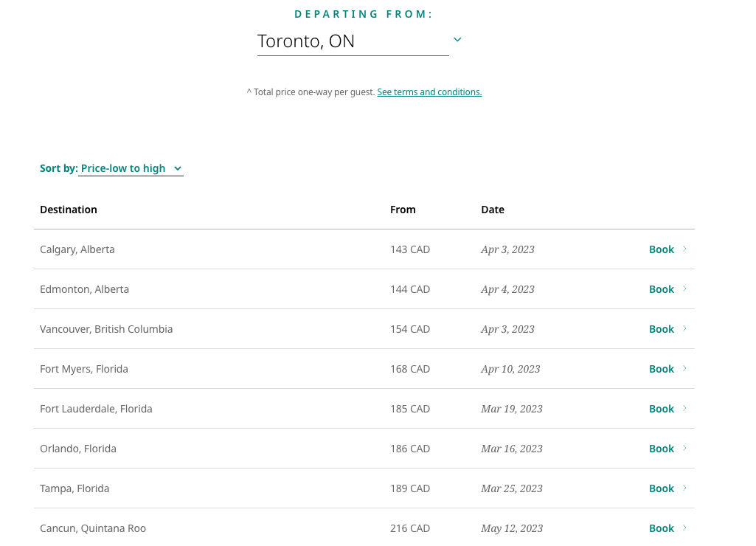Click the arrow icon in Edmonton row
Image resolution: width=756 pixels, height=546 pixels.
684,289
